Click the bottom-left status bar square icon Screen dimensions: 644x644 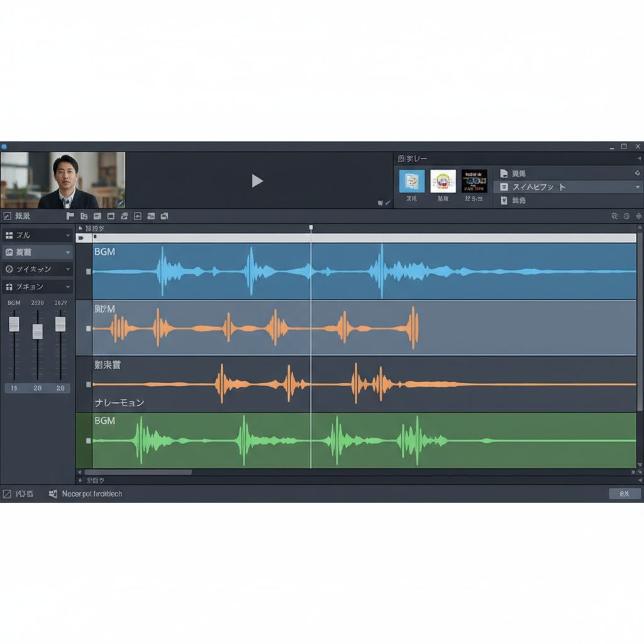coord(7,494)
